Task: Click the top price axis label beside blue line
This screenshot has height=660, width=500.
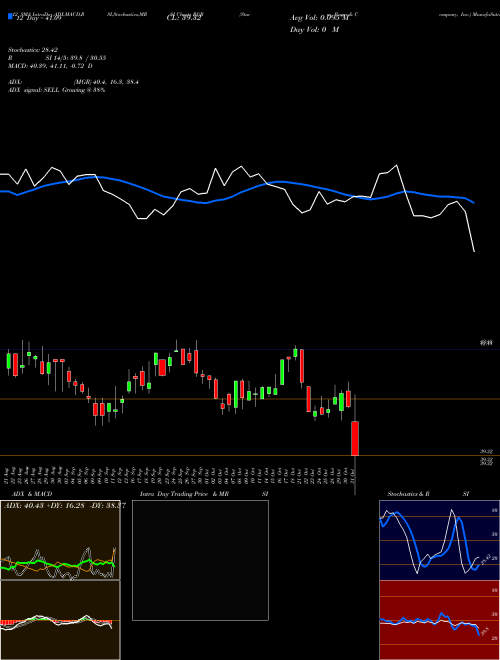Action: [x=487, y=343]
